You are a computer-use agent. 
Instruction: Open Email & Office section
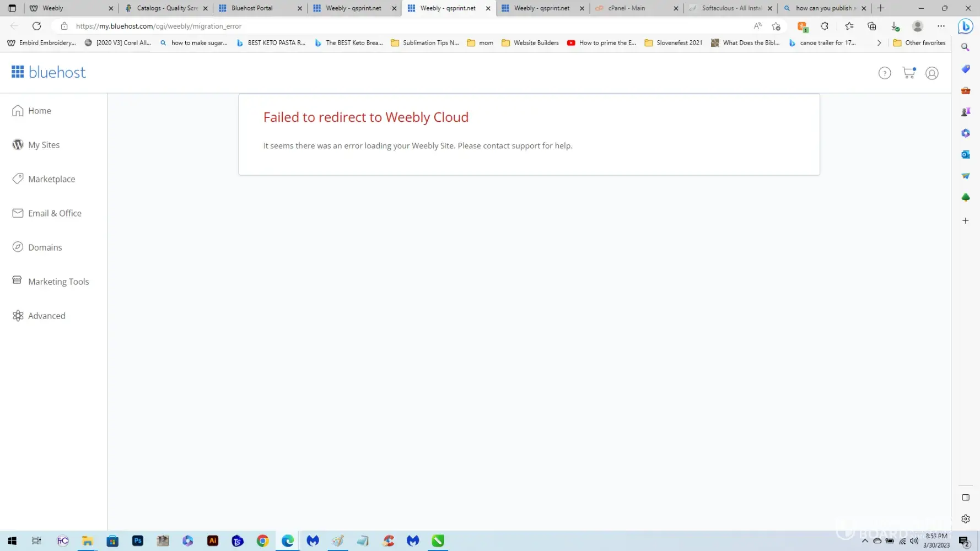click(55, 213)
